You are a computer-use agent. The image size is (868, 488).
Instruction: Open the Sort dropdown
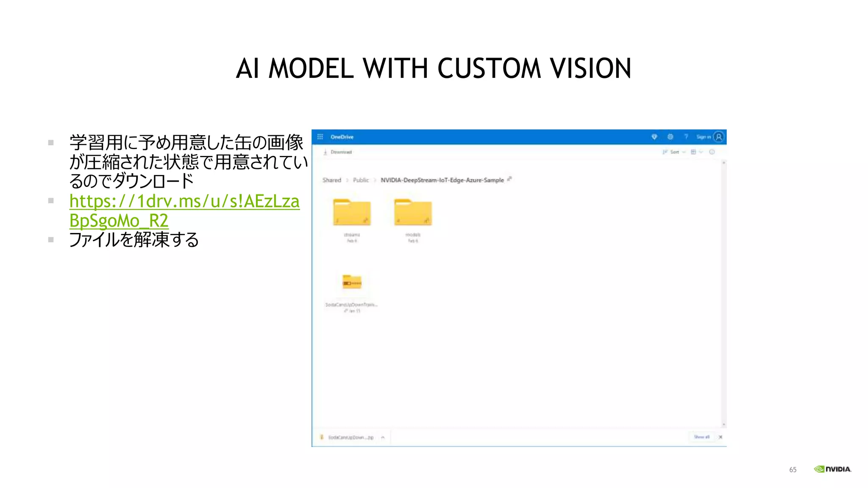674,152
